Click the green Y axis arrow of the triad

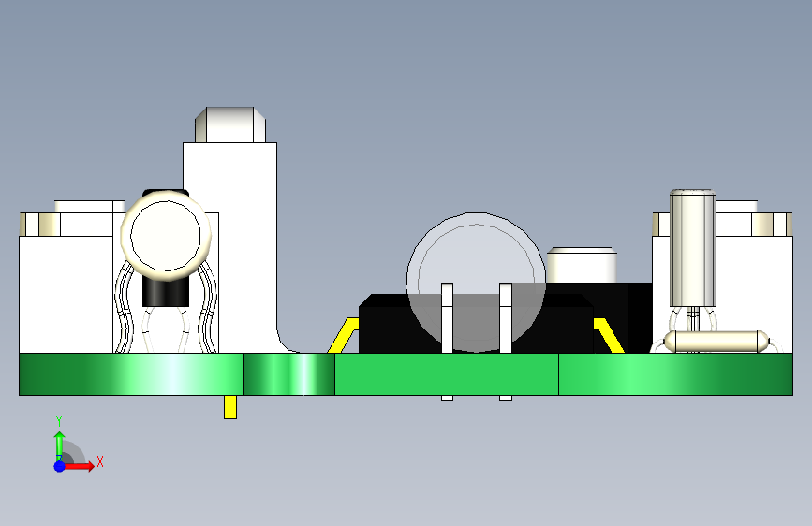coord(60,446)
